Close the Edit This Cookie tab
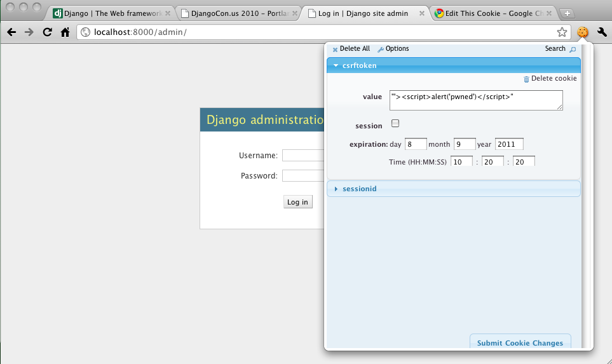The image size is (612, 364). (x=549, y=13)
